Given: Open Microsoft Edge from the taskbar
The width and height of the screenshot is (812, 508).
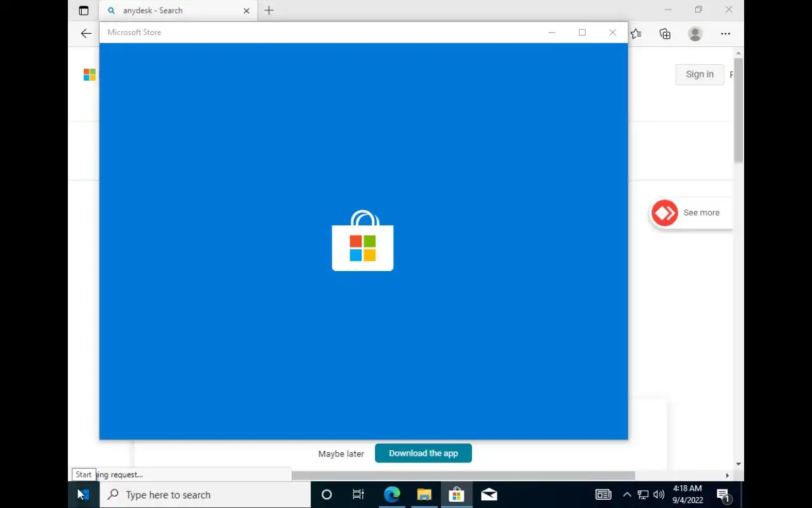Looking at the screenshot, I should 391,495.
